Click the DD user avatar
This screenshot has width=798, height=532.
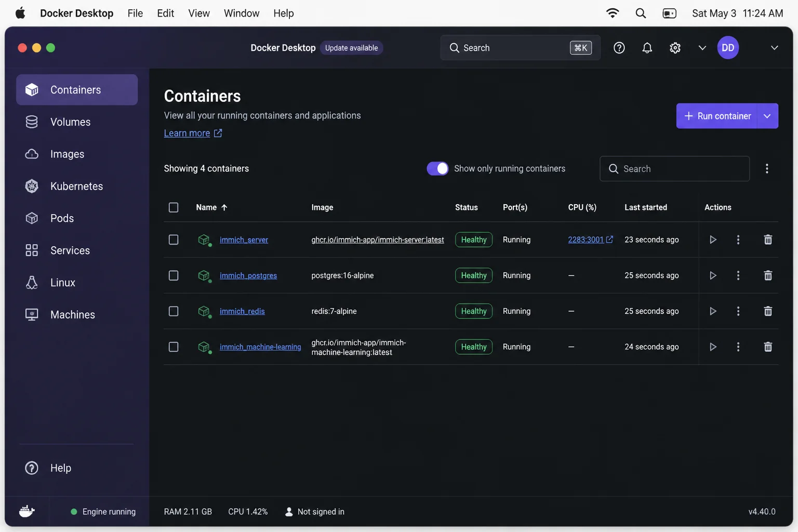point(728,48)
